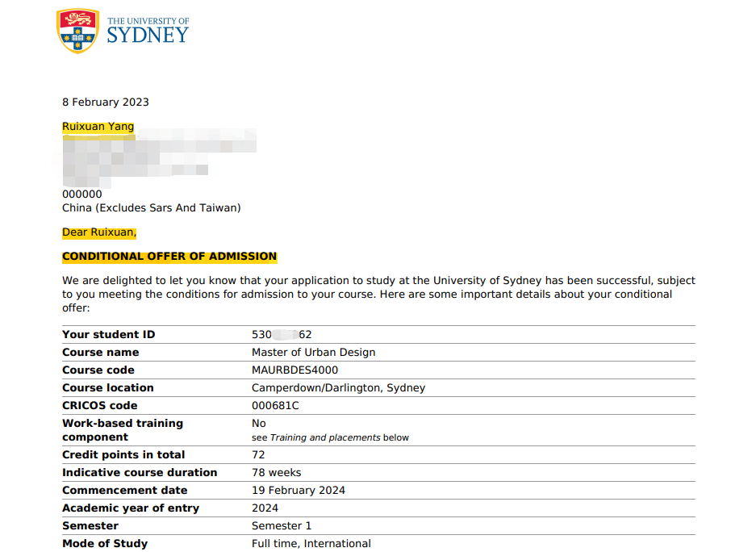This screenshot has width=756, height=552.
Task: Click the University of Sydney crest logo
Action: pyautogui.click(x=77, y=31)
